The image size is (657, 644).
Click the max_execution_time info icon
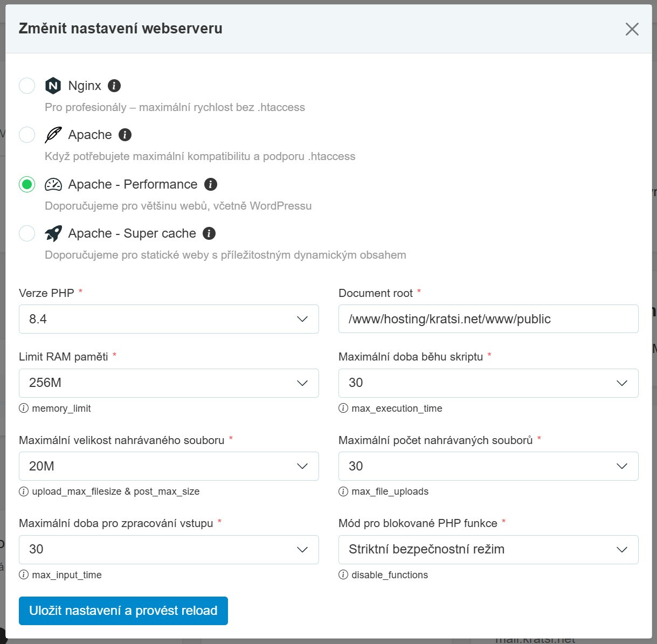[x=343, y=408]
